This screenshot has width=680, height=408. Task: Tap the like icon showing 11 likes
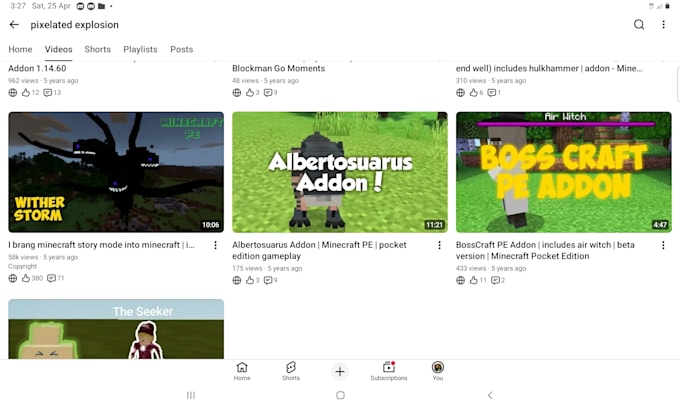tap(474, 280)
